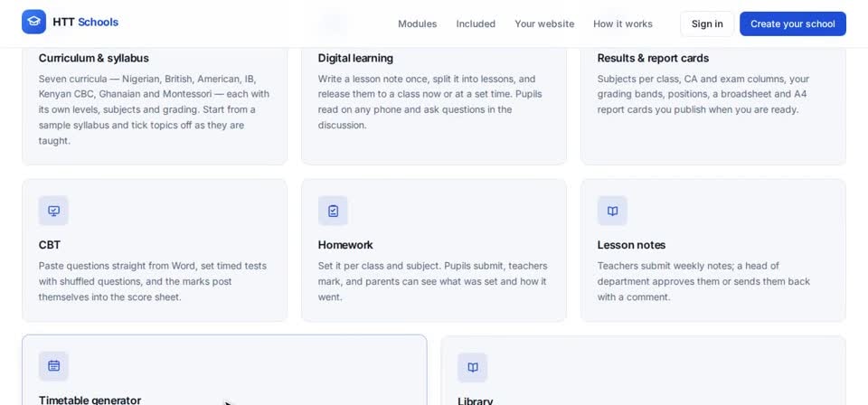Select the CBT card heading
The image size is (868, 405).
(x=49, y=245)
